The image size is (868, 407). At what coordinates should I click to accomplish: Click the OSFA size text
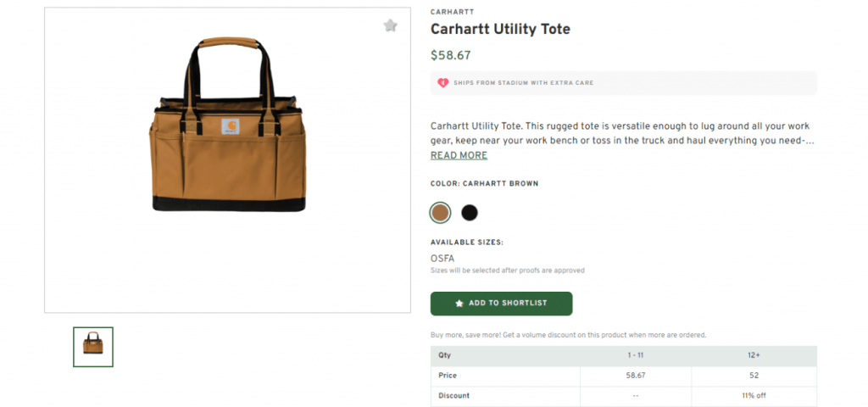442,259
